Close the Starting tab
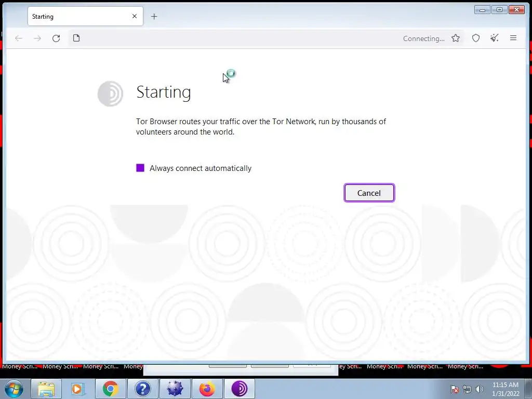This screenshot has width=532, height=399. (x=135, y=16)
